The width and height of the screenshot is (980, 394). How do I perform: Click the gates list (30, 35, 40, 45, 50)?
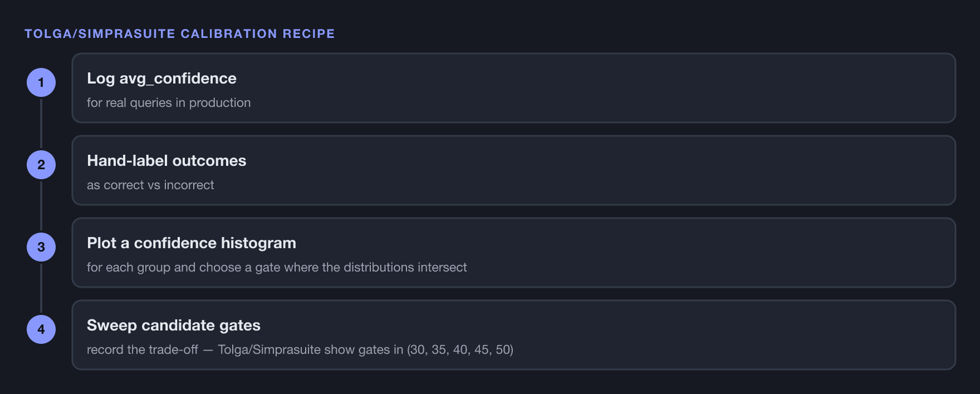coord(460,349)
